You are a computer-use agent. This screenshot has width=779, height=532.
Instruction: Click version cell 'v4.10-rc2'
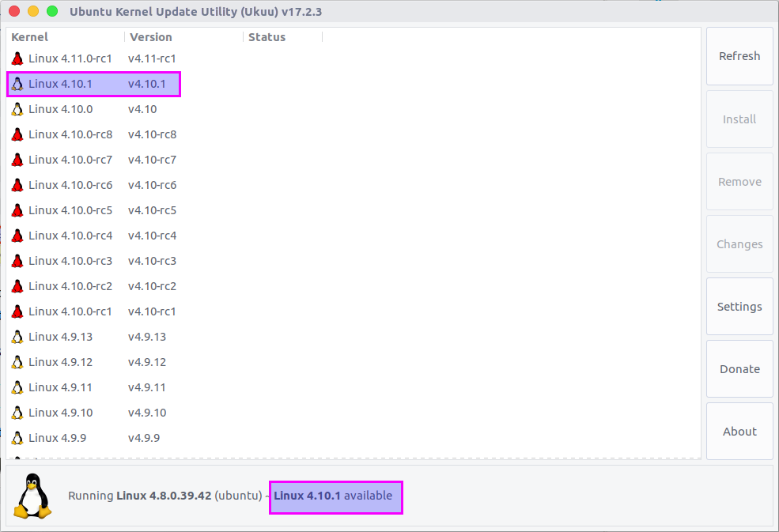point(152,287)
